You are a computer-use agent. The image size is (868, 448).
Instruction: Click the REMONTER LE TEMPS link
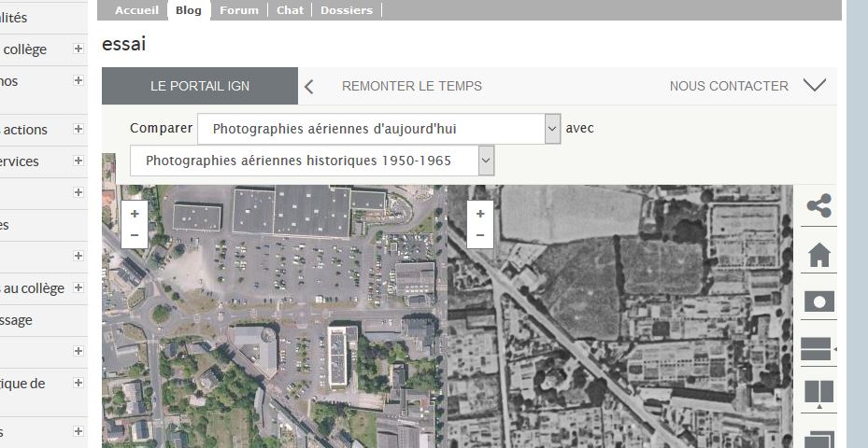(x=412, y=86)
